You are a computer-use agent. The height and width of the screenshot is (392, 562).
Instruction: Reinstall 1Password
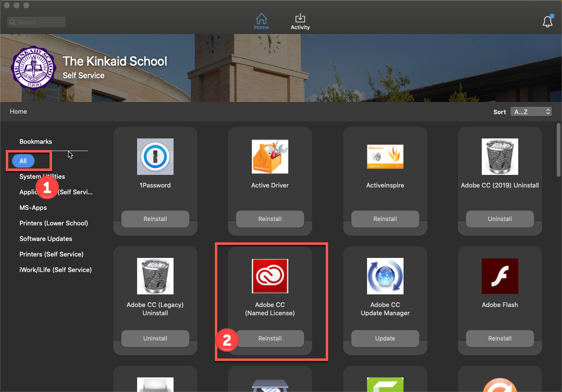(155, 219)
